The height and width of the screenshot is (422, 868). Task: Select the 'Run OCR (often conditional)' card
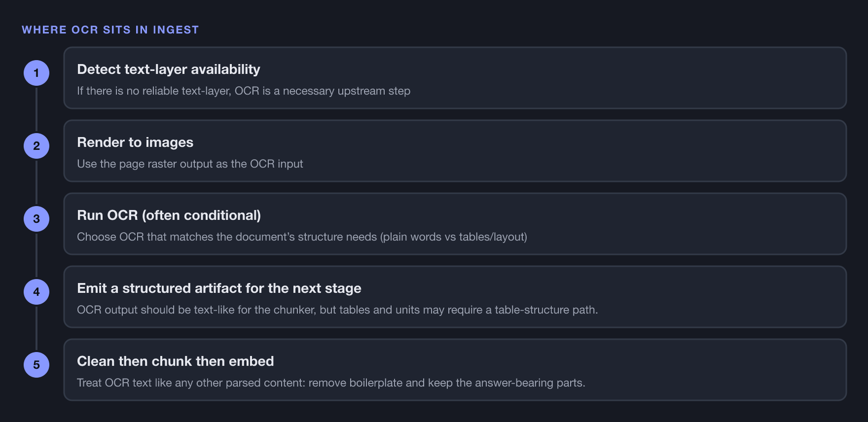[455, 223]
